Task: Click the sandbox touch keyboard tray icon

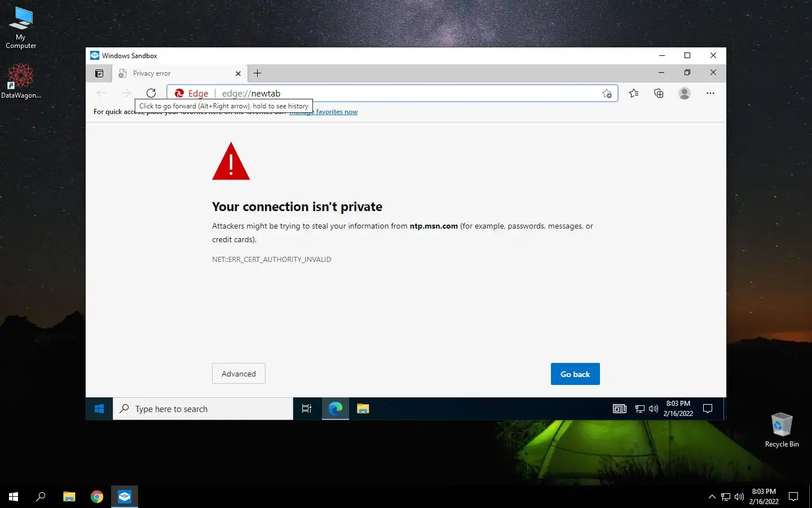Action: [x=620, y=409]
